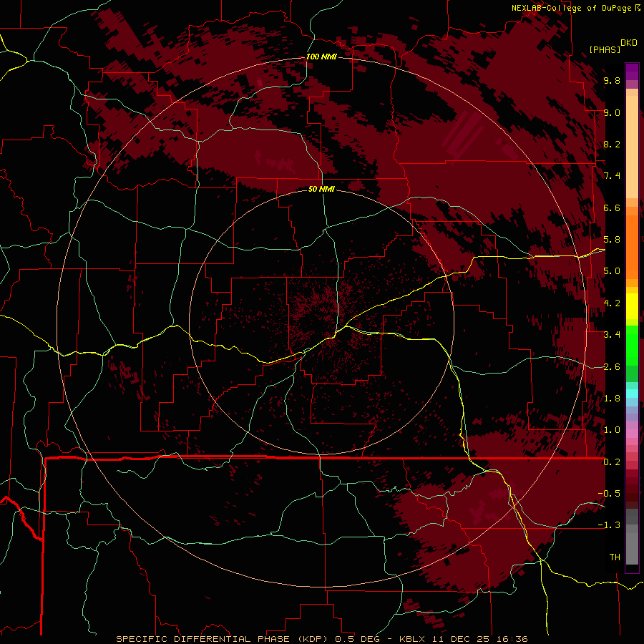Click the "100 NMI" range ring label
This screenshot has height=644, width=644.
(321, 57)
